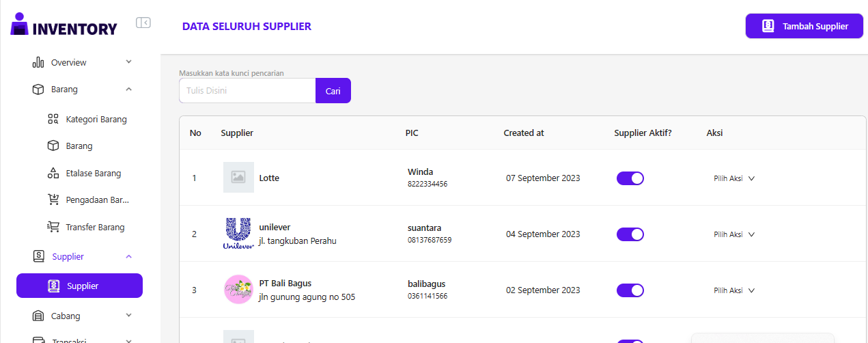Collapse the sidebar using the panel icon
The height and width of the screenshot is (343, 868).
(x=143, y=23)
